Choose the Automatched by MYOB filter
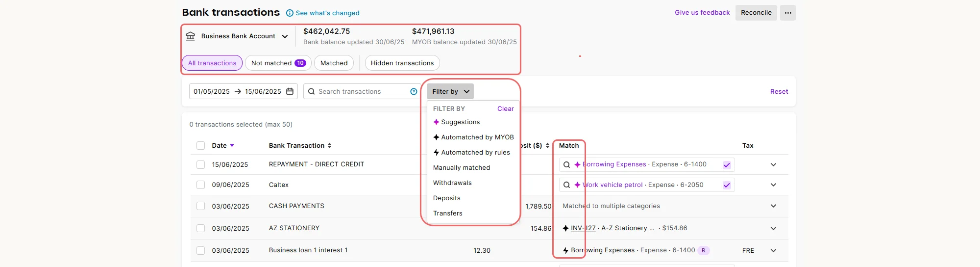This screenshot has width=980, height=267. click(x=473, y=137)
